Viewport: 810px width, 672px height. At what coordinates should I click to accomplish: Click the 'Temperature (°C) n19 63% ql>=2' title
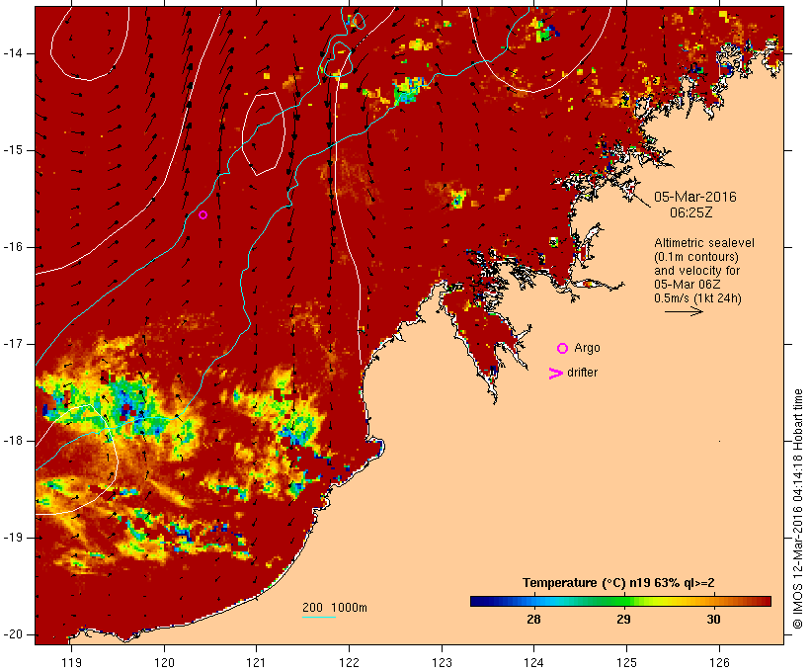click(x=618, y=583)
